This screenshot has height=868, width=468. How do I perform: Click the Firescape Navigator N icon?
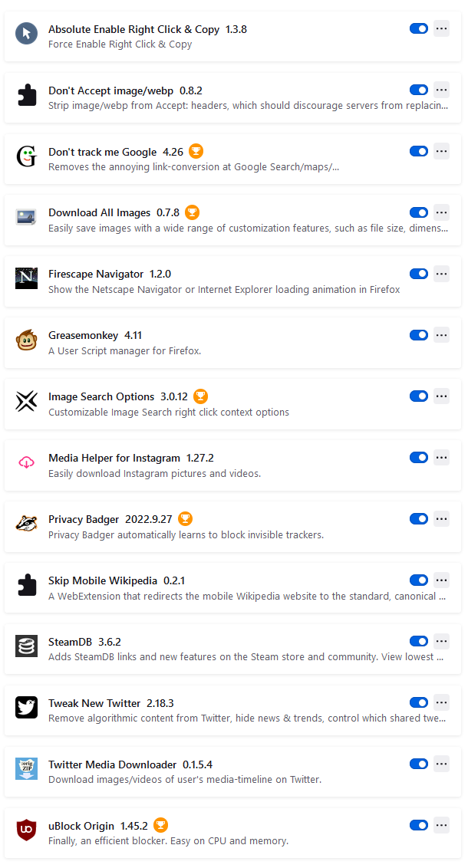27,279
